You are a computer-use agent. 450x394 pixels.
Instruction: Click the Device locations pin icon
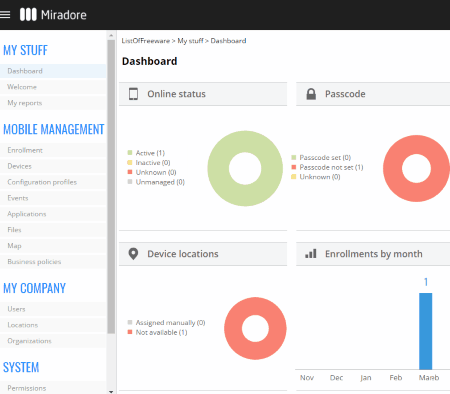(x=133, y=254)
